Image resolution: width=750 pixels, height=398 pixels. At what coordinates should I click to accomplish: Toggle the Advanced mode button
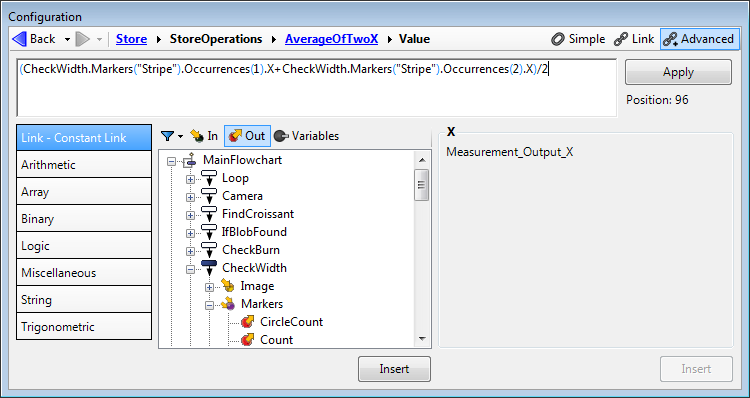[699, 39]
